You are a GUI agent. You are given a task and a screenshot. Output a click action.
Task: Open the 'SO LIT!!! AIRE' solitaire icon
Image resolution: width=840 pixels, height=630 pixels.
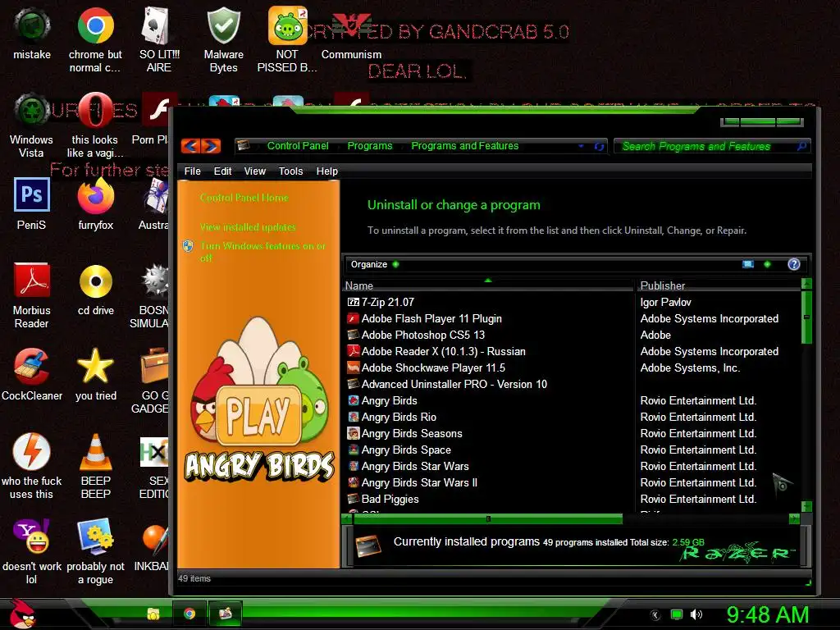(159, 39)
